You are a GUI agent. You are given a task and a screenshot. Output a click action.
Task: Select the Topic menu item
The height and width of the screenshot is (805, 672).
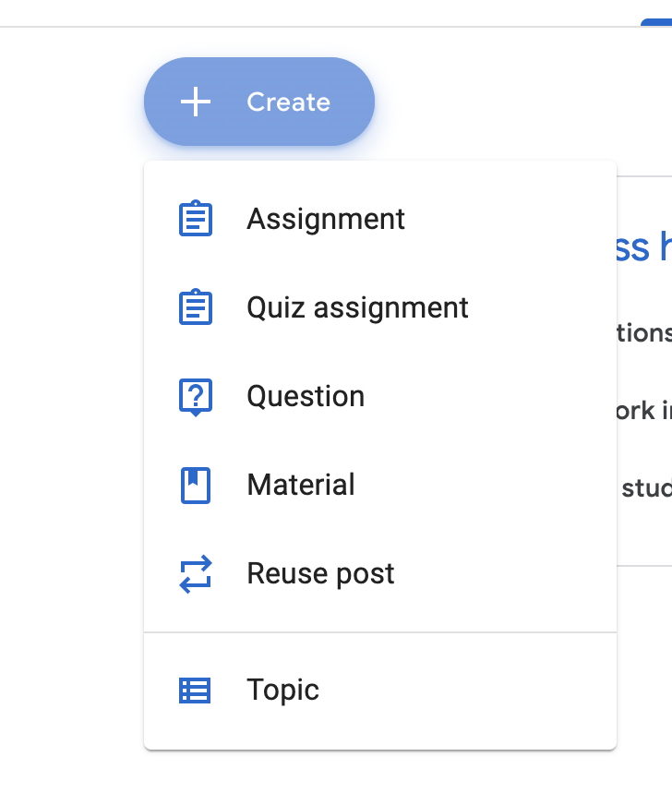[282, 691]
